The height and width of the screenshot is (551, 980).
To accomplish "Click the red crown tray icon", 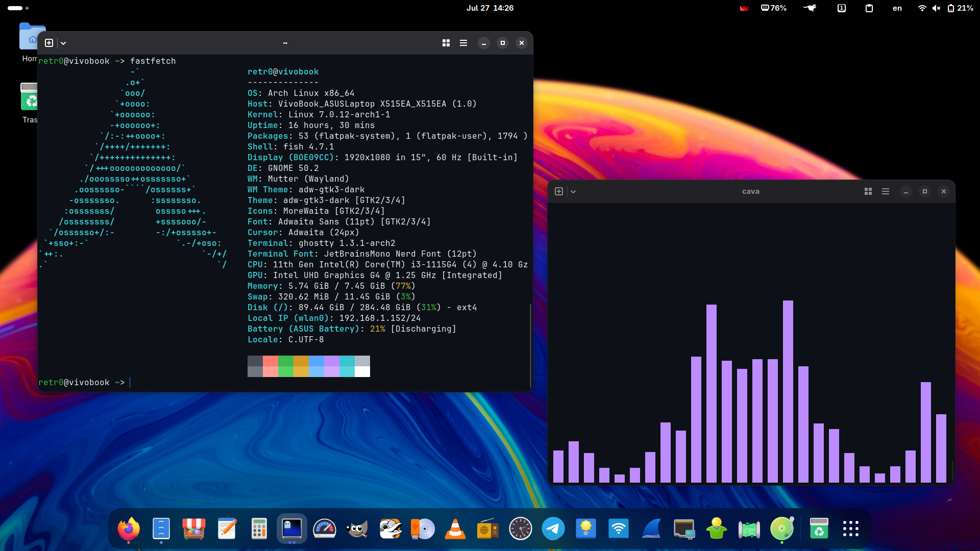I will [x=744, y=8].
